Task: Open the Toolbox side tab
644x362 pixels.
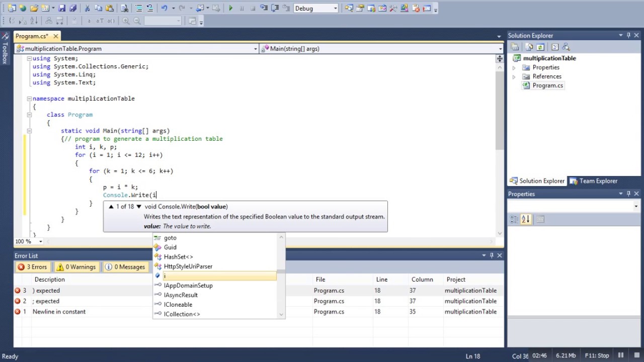Action: (x=5, y=49)
